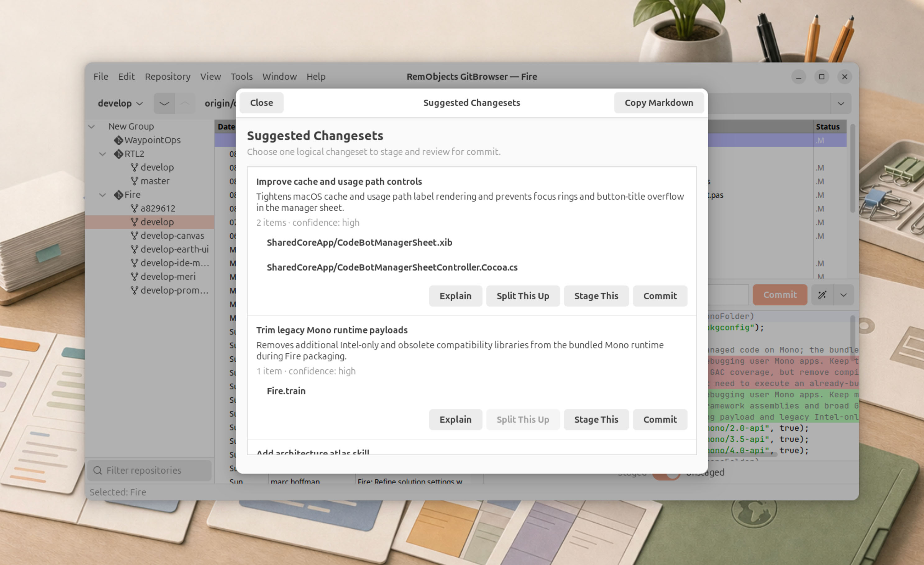Minimize the GitBrowser window
The width and height of the screenshot is (924, 565).
[x=799, y=77]
